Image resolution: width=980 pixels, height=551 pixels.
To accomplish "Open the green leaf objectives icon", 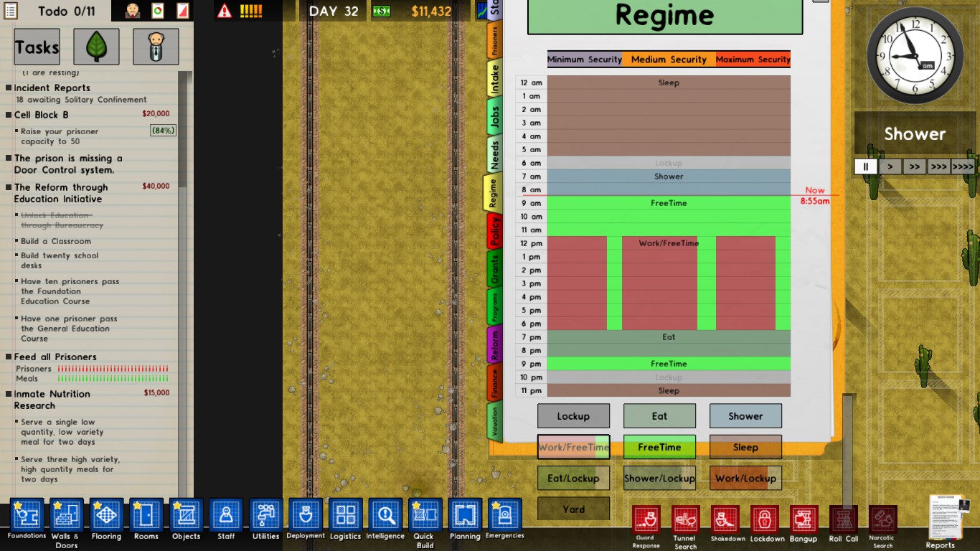I will tap(96, 47).
